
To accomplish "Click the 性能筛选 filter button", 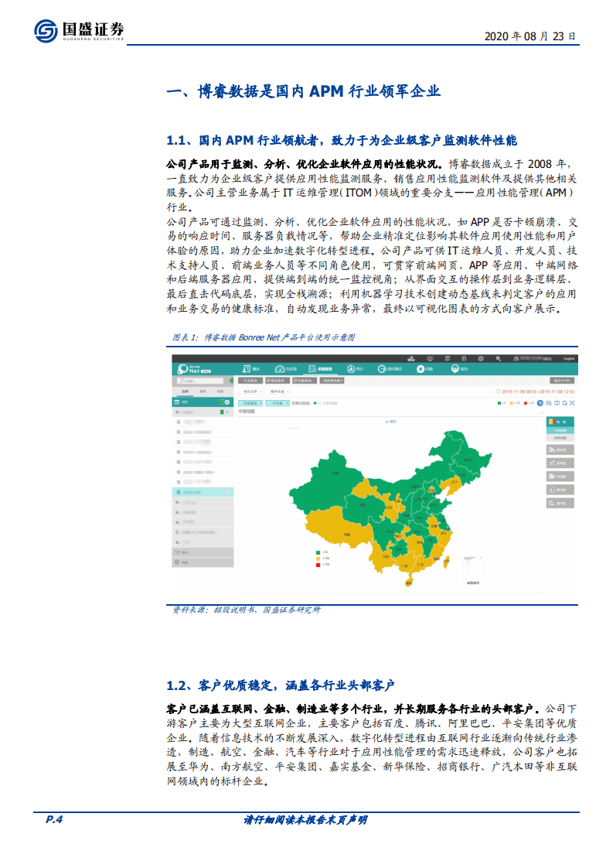I will pyautogui.click(x=305, y=381).
